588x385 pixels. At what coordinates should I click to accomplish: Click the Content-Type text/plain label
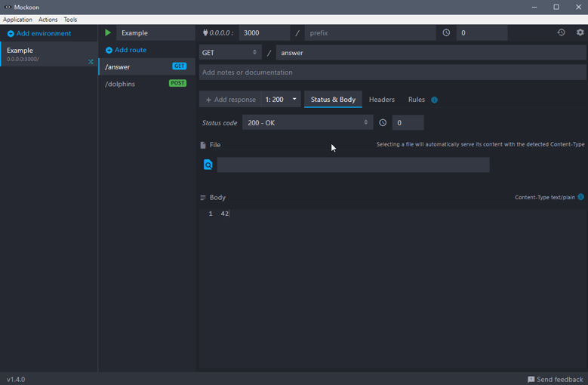tap(544, 197)
